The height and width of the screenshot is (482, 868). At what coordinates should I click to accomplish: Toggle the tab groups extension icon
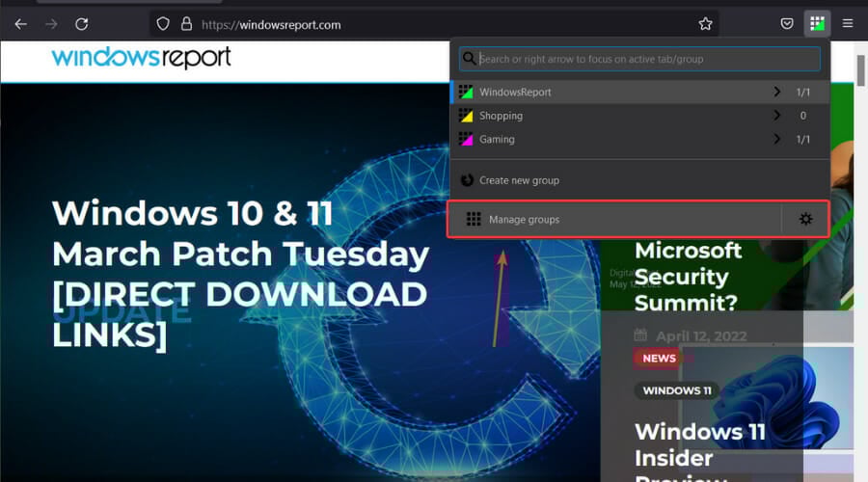click(817, 24)
